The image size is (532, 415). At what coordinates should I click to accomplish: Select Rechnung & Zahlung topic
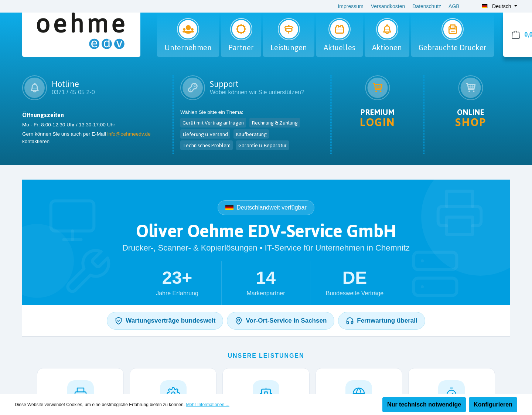(275, 123)
